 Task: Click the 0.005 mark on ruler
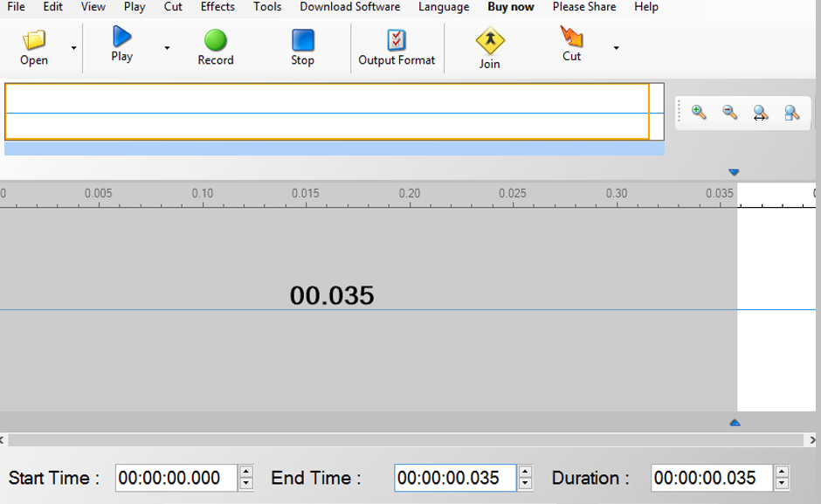pos(99,193)
